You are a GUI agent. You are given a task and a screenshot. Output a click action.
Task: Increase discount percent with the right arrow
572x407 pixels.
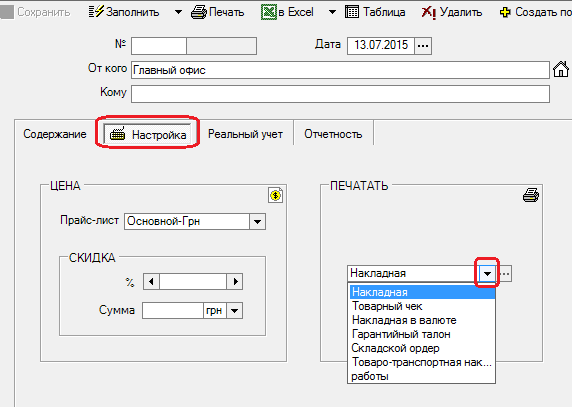(235, 282)
